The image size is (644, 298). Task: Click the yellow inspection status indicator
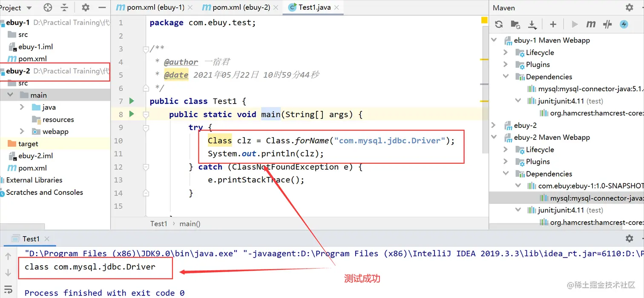(x=484, y=20)
